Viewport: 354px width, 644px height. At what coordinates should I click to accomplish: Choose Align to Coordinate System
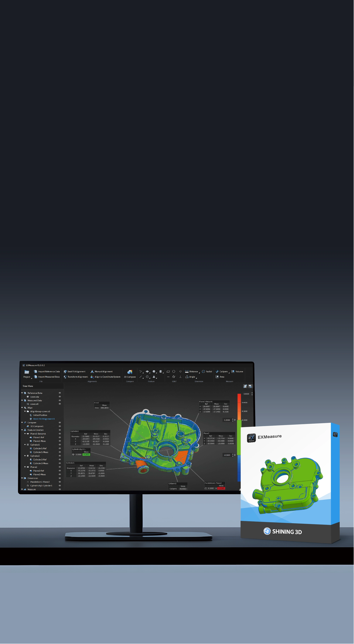pos(105,377)
